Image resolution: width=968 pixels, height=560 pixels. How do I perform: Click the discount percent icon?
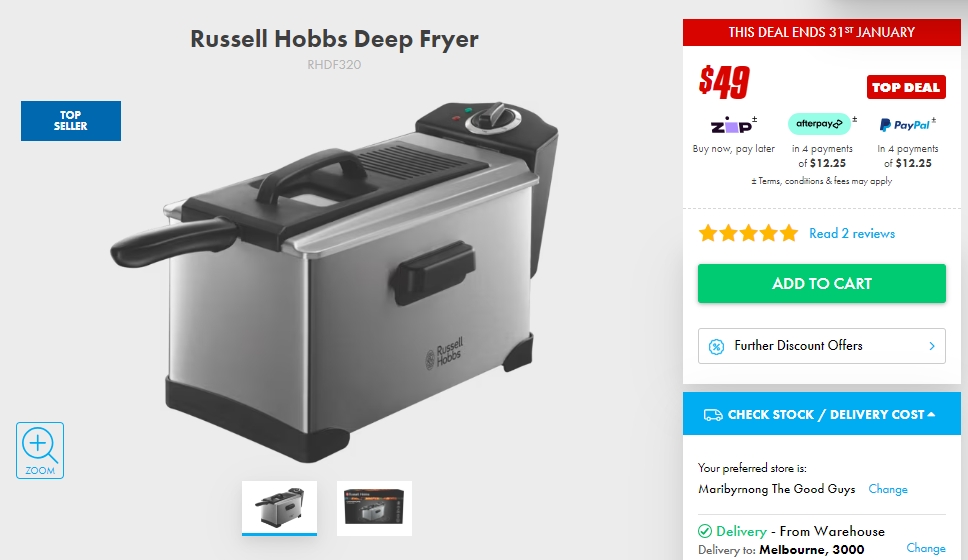tap(716, 346)
